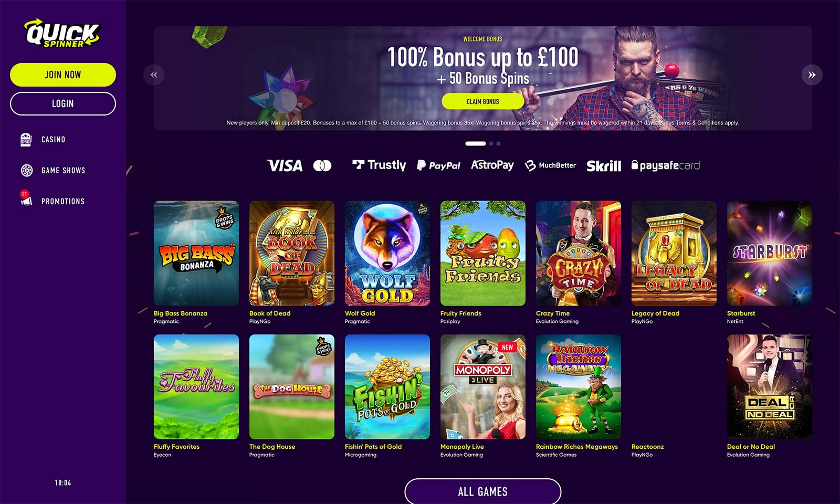Click the paysafecard payment logo
Screen dimensions: 840x504
tap(665, 165)
